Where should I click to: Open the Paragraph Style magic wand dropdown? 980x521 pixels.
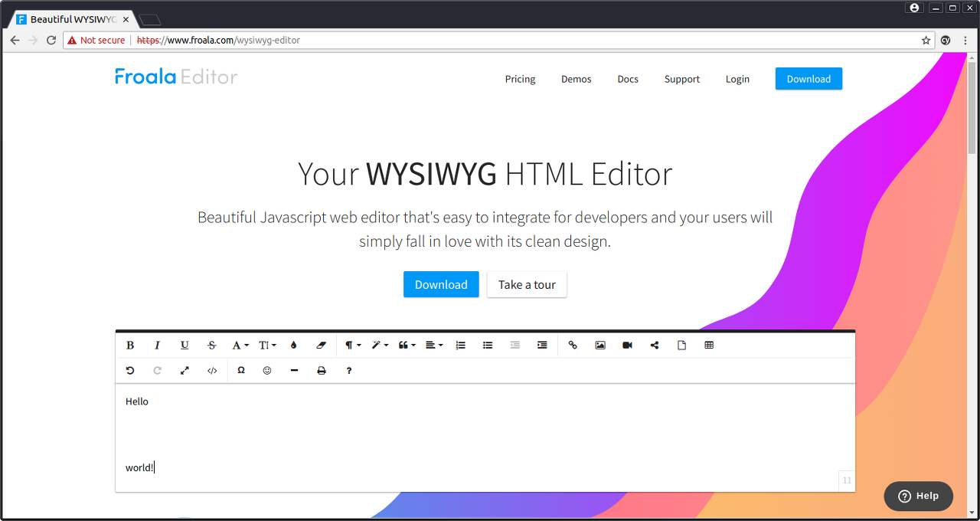[380, 346]
